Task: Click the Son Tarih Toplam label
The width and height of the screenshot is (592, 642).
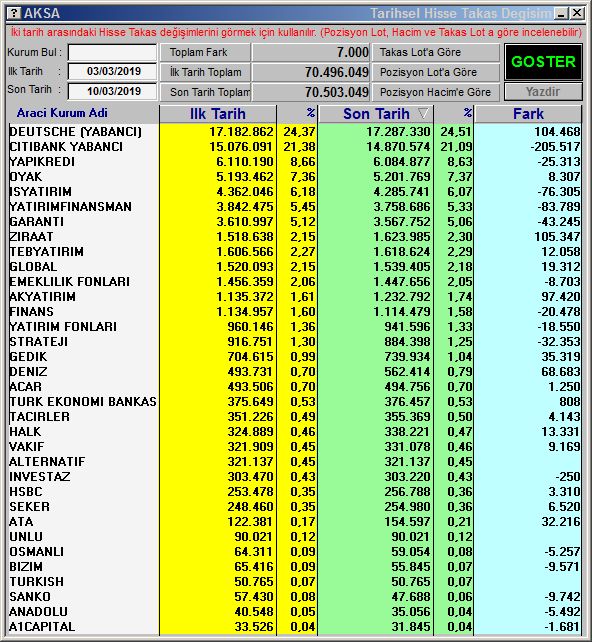Action: tap(205, 92)
